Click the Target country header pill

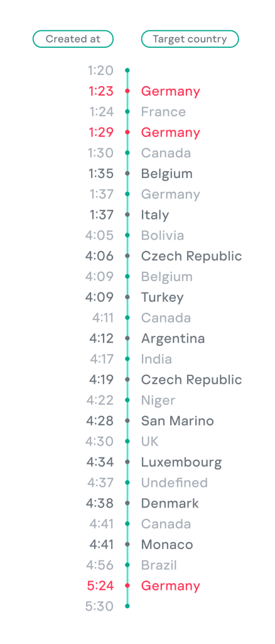point(190,39)
